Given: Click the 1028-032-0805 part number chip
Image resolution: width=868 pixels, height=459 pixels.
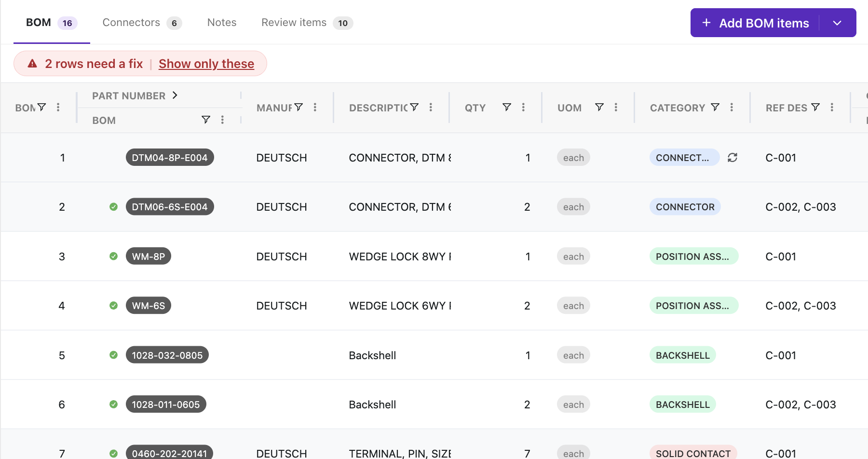Looking at the screenshot, I should point(167,355).
